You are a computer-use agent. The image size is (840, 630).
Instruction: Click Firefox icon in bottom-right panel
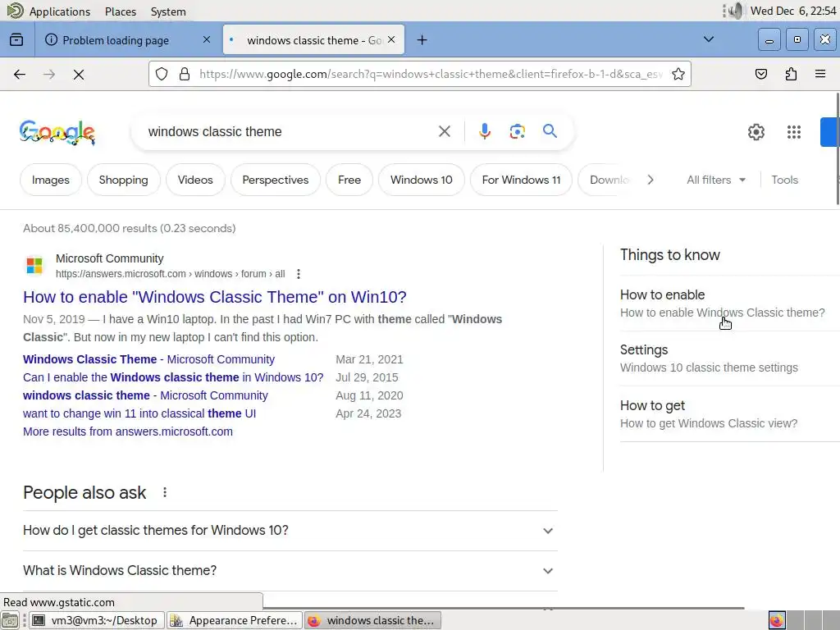[777, 620]
